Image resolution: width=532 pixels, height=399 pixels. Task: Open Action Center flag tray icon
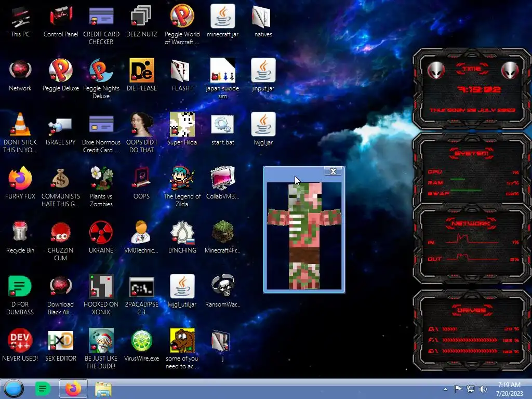click(458, 389)
